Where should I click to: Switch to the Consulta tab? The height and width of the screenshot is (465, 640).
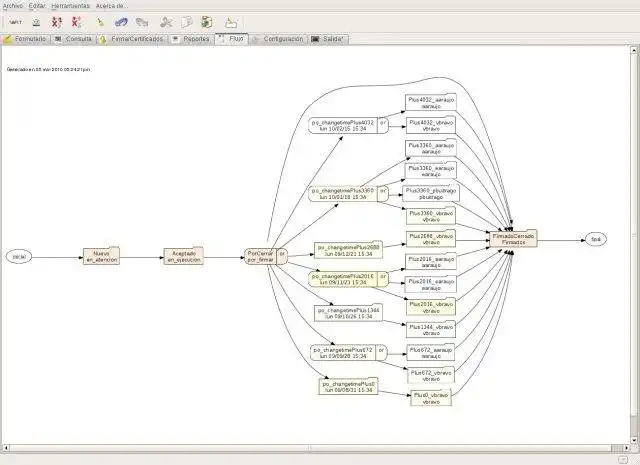click(74, 39)
